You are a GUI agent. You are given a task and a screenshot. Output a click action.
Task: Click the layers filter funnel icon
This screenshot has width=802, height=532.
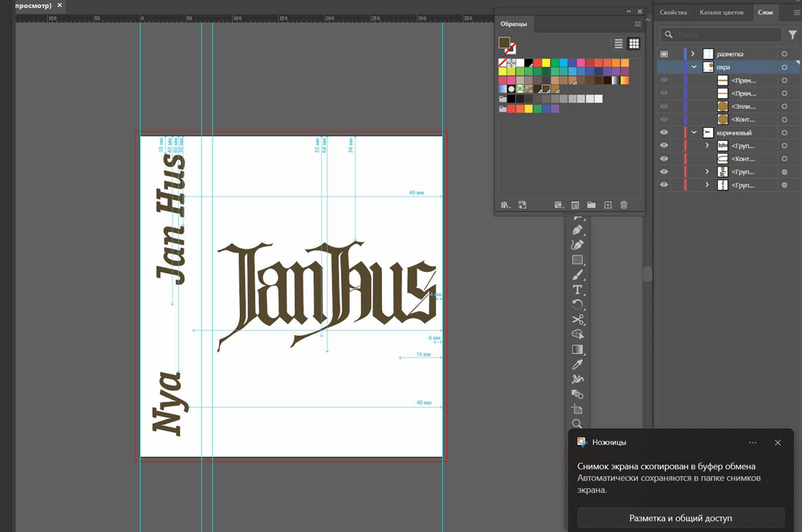pyautogui.click(x=793, y=35)
